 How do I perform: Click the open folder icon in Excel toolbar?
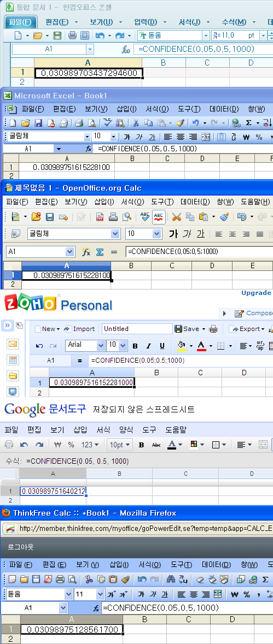tap(26, 122)
